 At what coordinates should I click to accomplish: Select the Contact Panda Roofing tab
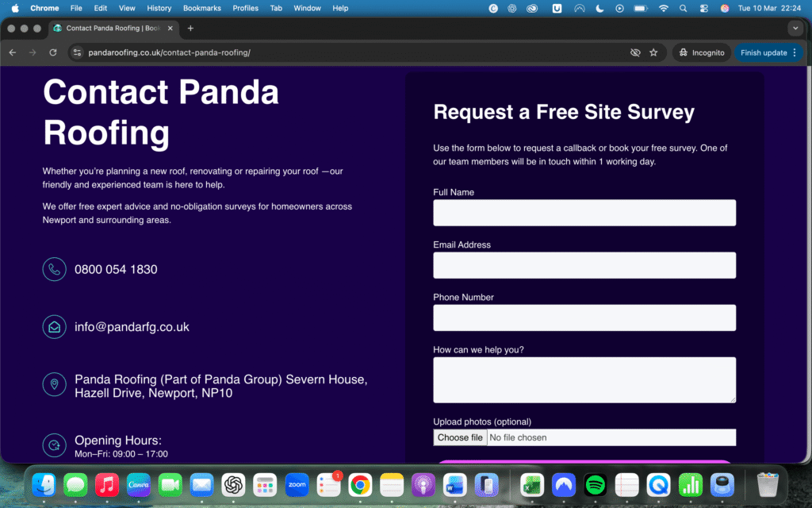click(x=111, y=28)
